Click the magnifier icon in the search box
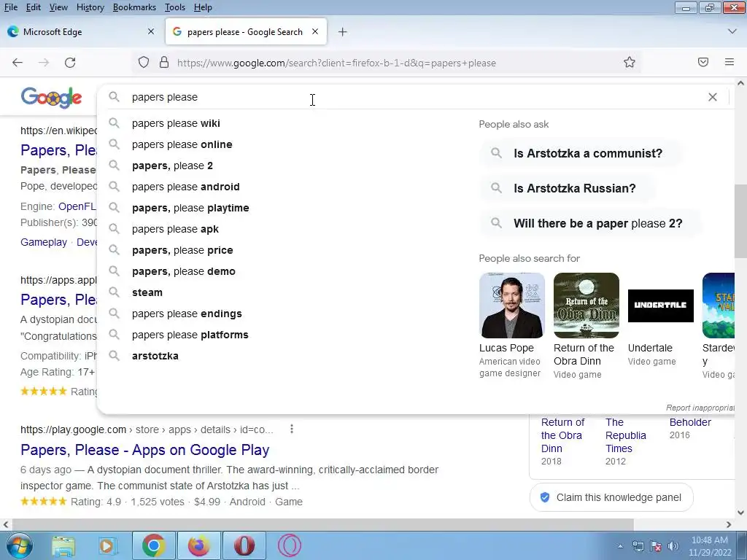 [x=114, y=97]
